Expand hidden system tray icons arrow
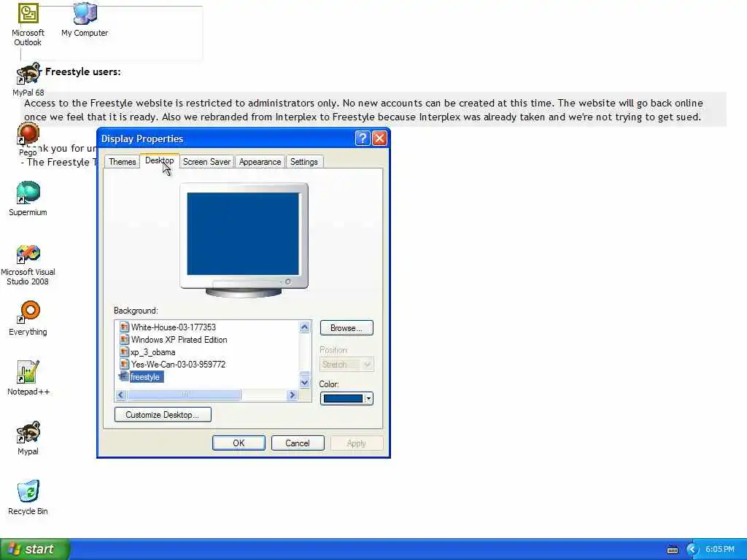The height and width of the screenshot is (560, 747). [692, 550]
